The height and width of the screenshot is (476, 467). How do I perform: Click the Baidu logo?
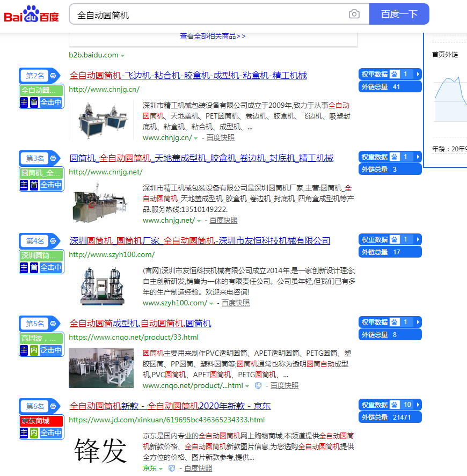[x=31, y=14]
